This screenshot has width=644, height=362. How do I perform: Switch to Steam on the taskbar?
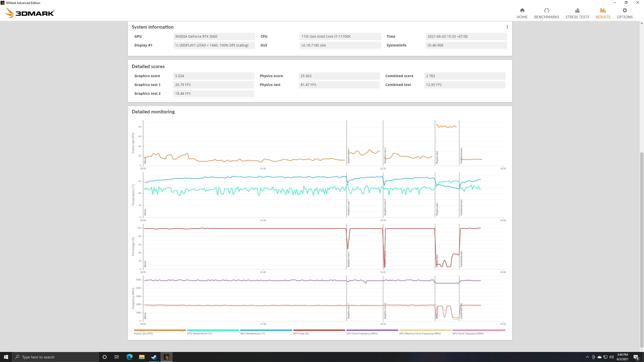[154, 357]
